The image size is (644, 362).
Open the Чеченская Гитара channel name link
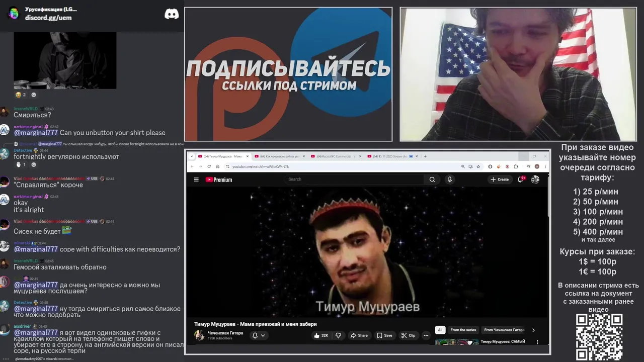[x=225, y=333]
